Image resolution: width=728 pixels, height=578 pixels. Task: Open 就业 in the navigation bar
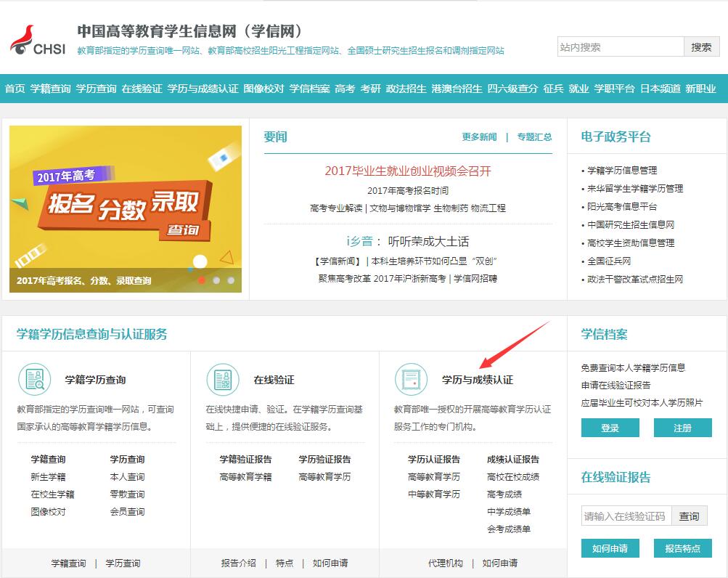(x=579, y=89)
